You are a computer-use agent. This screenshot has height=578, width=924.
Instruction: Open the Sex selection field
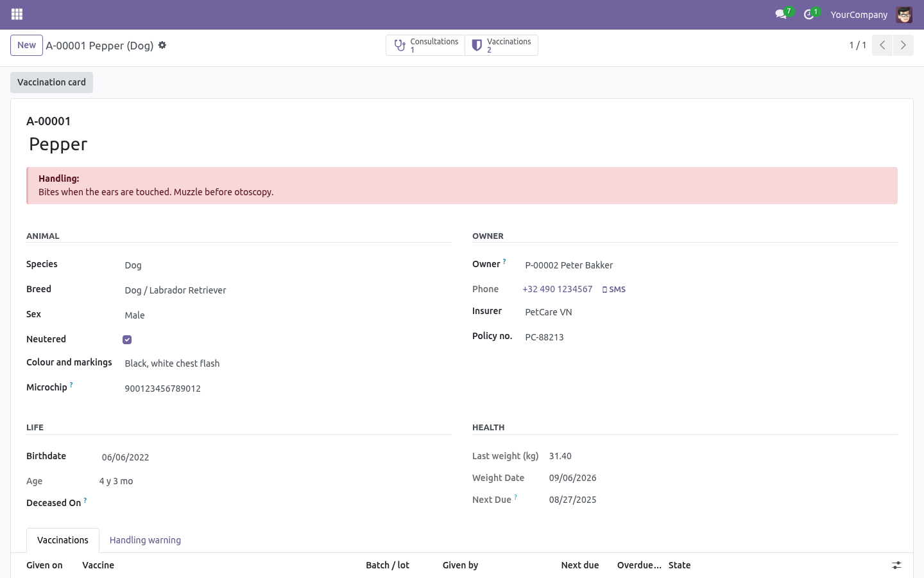(x=287, y=315)
